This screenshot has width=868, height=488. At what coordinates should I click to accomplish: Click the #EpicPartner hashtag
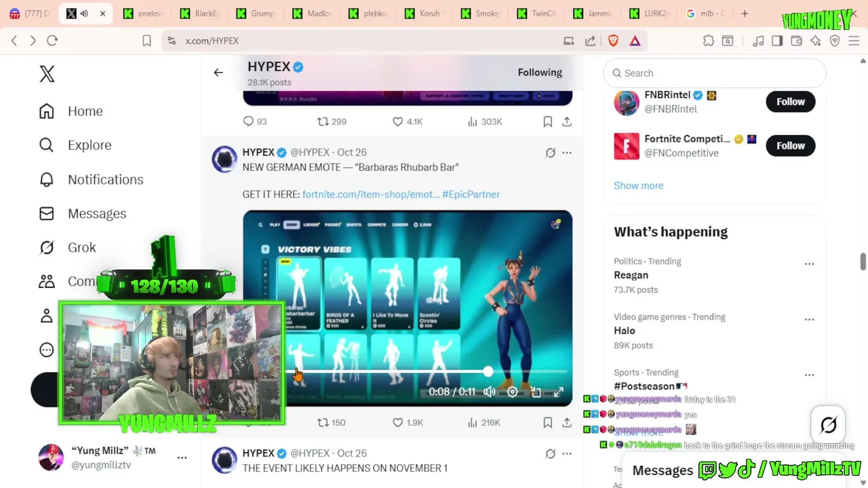pos(471,195)
